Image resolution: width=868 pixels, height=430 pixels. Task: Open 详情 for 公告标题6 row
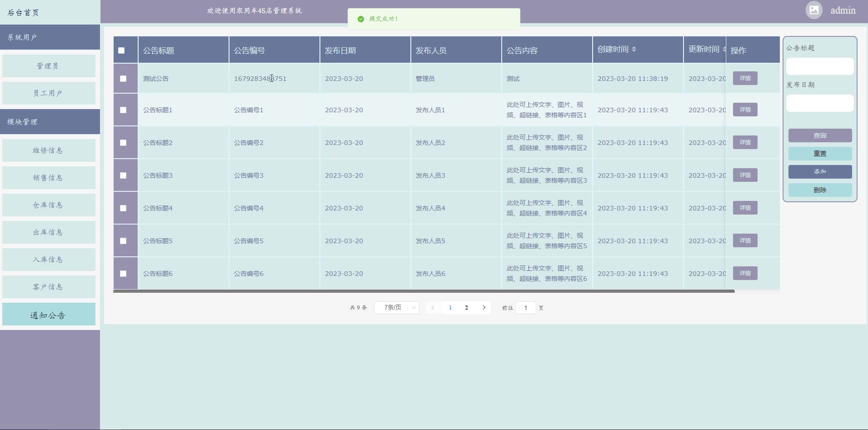745,273
